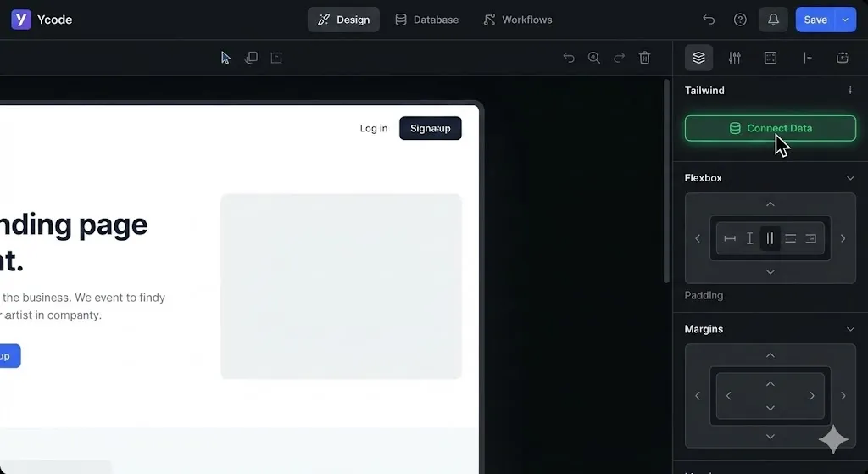
Task: Click the trash delete icon
Action: coord(644,58)
